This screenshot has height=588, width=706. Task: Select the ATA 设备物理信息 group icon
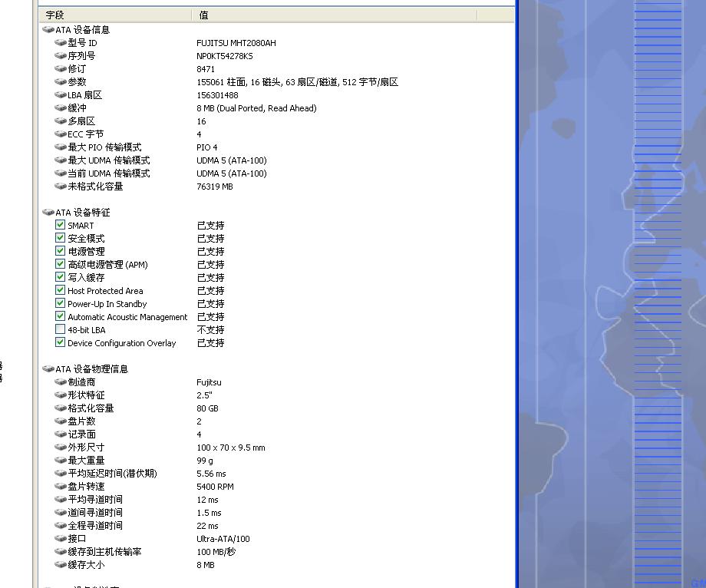coord(48,369)
